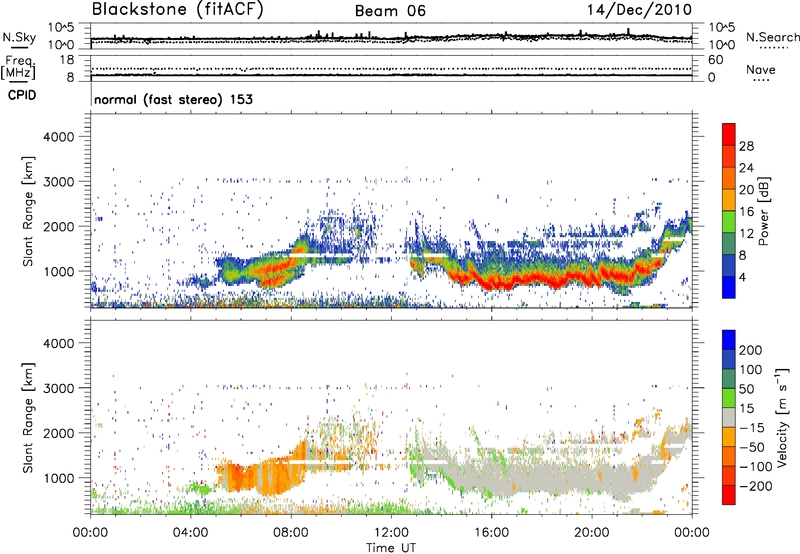Select the "Velocity [m s-1]" colorbar title
This screenshot has width=800, height=554.
tap(781, 417)
